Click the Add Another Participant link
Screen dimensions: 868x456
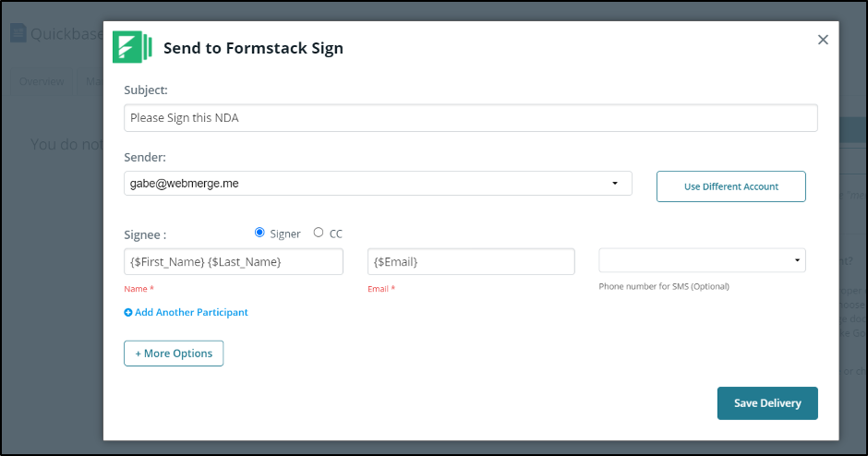(191, 313)
